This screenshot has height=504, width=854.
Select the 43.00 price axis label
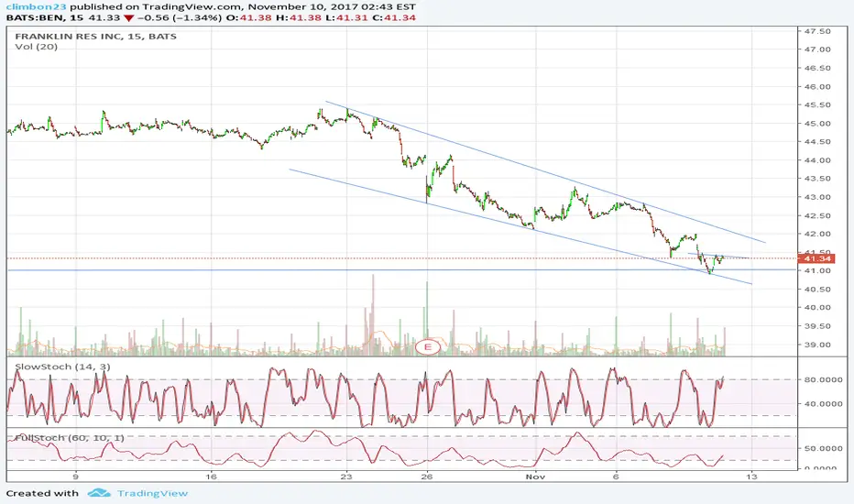[x=817, y=197]
